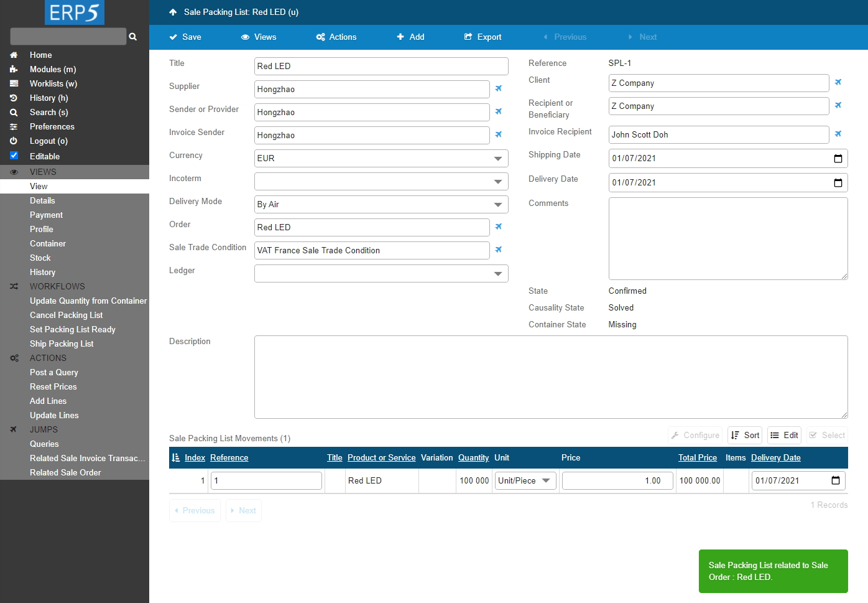
Task: Click the Comments text area
Action: pyautogui.click(x=728, y=238)
